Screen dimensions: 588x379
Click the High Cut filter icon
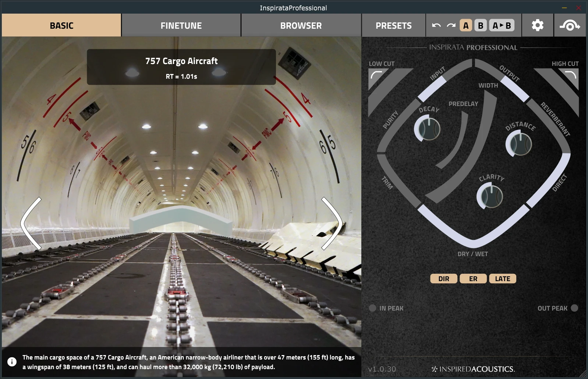point(570,76)
